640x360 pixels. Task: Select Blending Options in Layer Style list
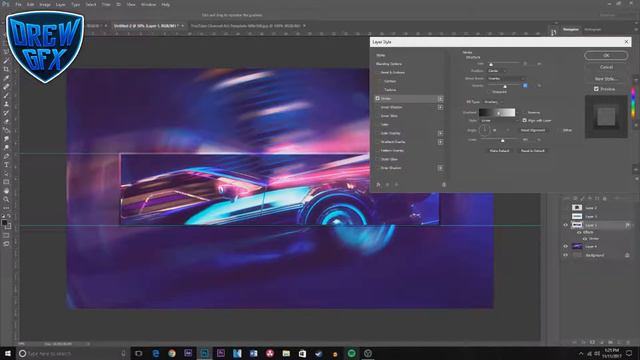(x=389, y=64)
